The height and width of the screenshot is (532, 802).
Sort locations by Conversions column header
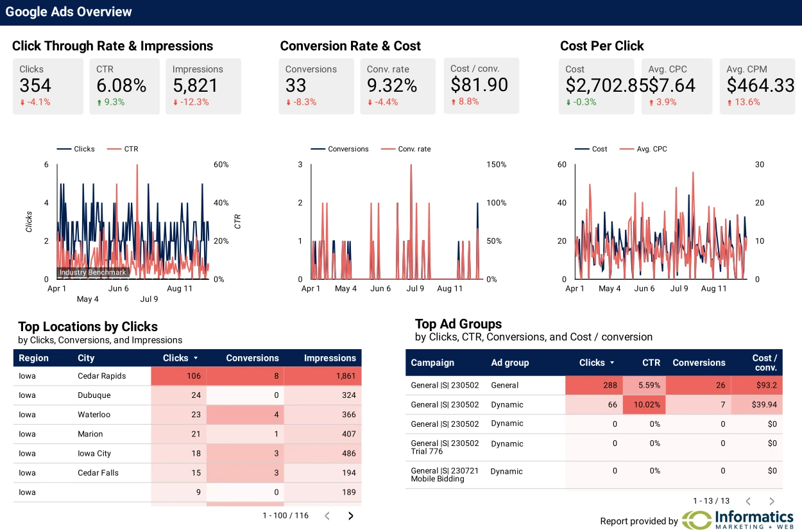point(252,358)
